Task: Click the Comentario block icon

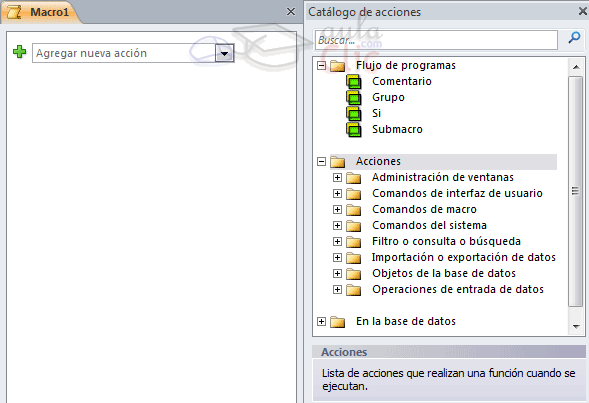Action: (x=353, y=82)
